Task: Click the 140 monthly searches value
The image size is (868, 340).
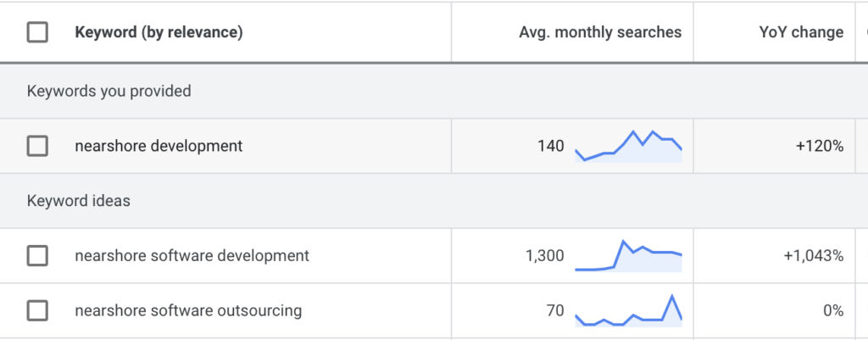Action: click(550, 147)
